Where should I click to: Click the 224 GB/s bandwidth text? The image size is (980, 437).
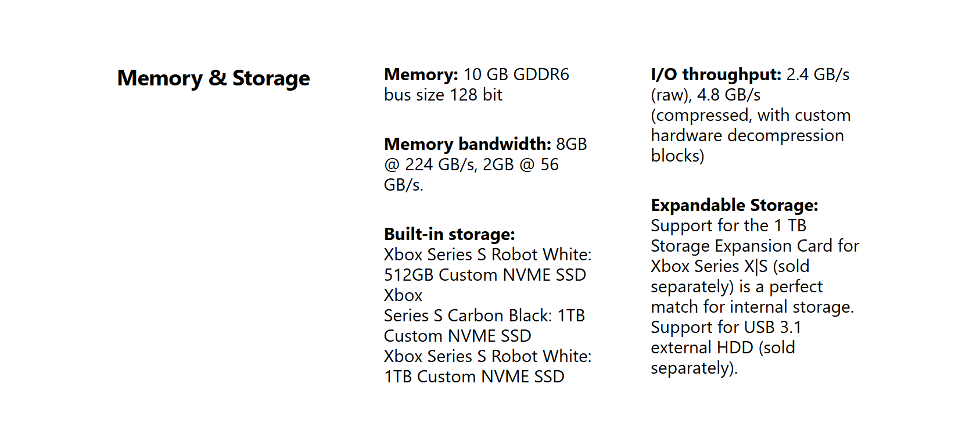tap(440, 164)
